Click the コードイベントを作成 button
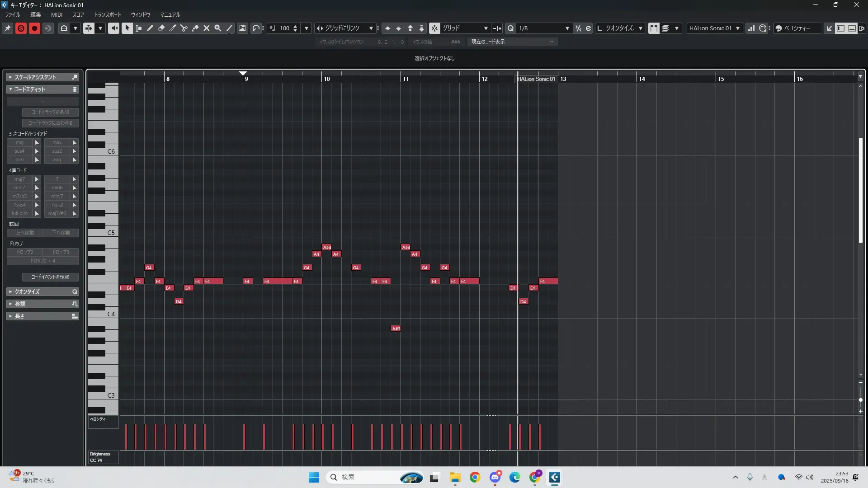The image size is (868, 488). (x=50, y=277)
